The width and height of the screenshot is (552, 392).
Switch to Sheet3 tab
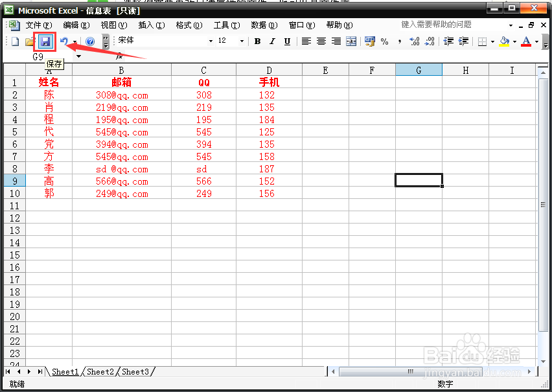[135, 371]
